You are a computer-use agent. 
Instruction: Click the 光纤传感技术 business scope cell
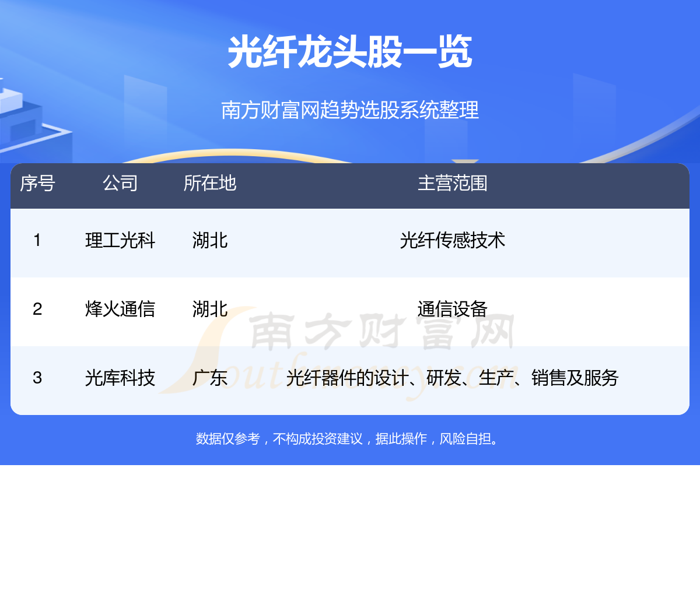pyautogui.click(x=453, y=240)
